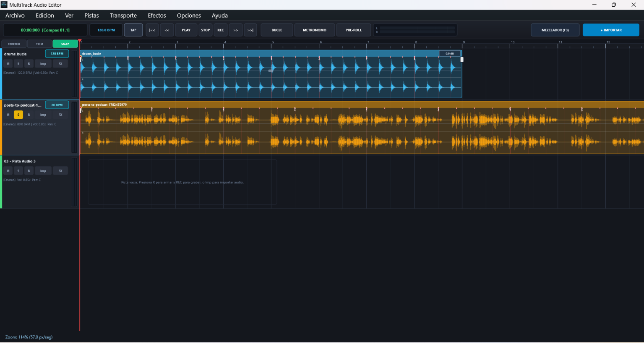Image resolution: width=644 pixels, height=343 pixels.
Task: Open the Ayuda menu
Action: (x=220, y=16)
